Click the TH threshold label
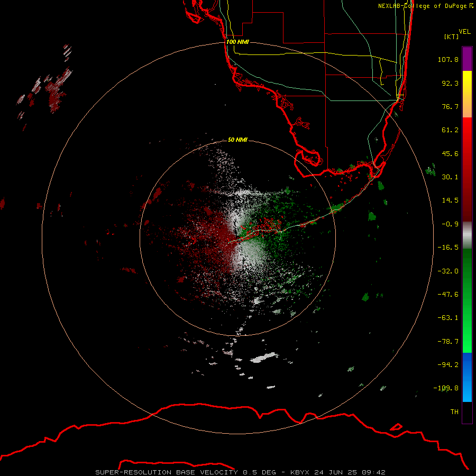 tap(454, 412)
